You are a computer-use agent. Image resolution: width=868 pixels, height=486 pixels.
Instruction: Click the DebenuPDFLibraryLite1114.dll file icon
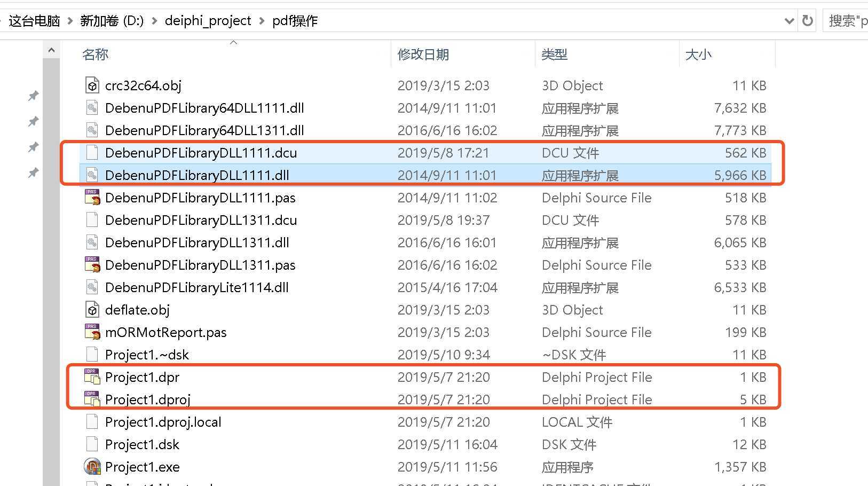pyautogui.click(x=92, y=287)
